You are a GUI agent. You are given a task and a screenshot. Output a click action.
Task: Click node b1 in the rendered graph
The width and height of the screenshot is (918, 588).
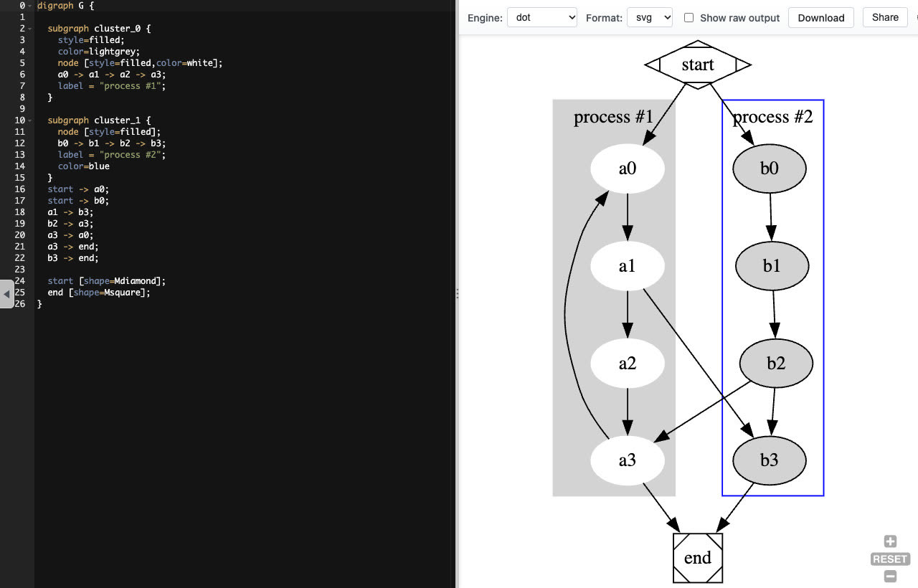(772, 266)
